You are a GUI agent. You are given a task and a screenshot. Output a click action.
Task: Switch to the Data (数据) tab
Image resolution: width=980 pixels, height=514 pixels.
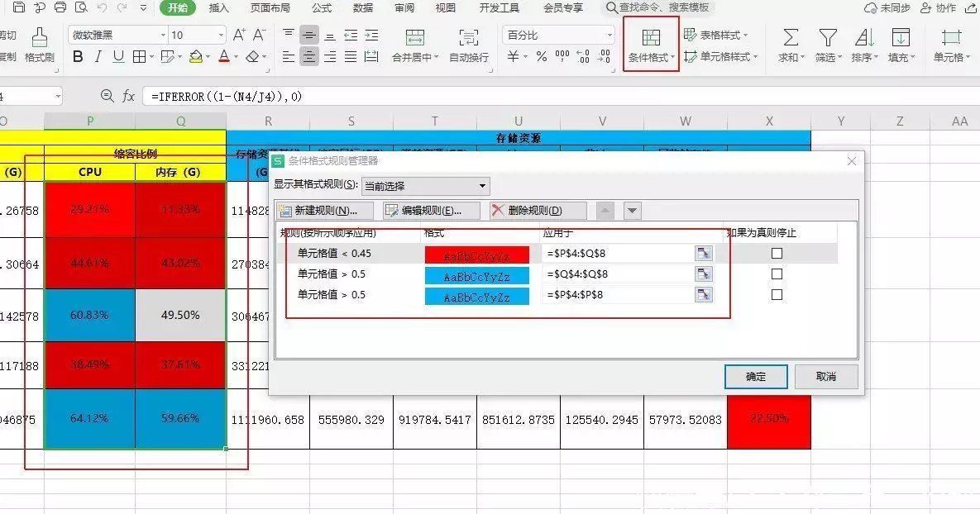click(362, 7)
